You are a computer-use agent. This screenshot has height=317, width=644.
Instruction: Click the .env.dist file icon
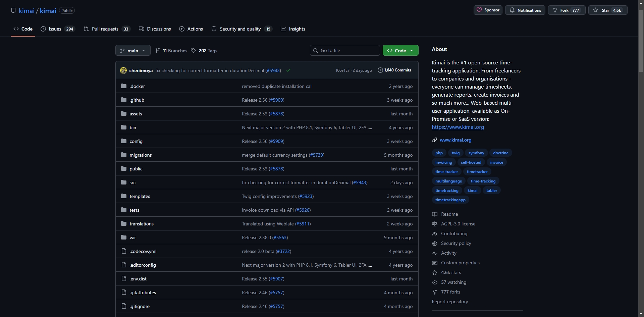pyautogui.click(x=124, y=278)
